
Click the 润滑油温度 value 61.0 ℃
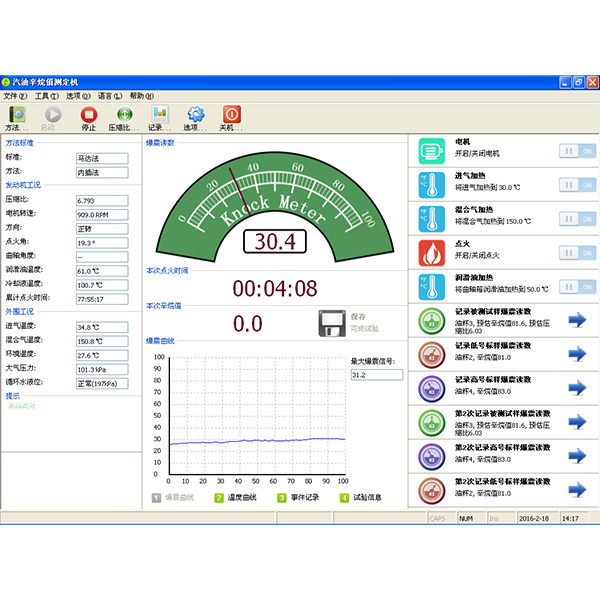(102, 271)
